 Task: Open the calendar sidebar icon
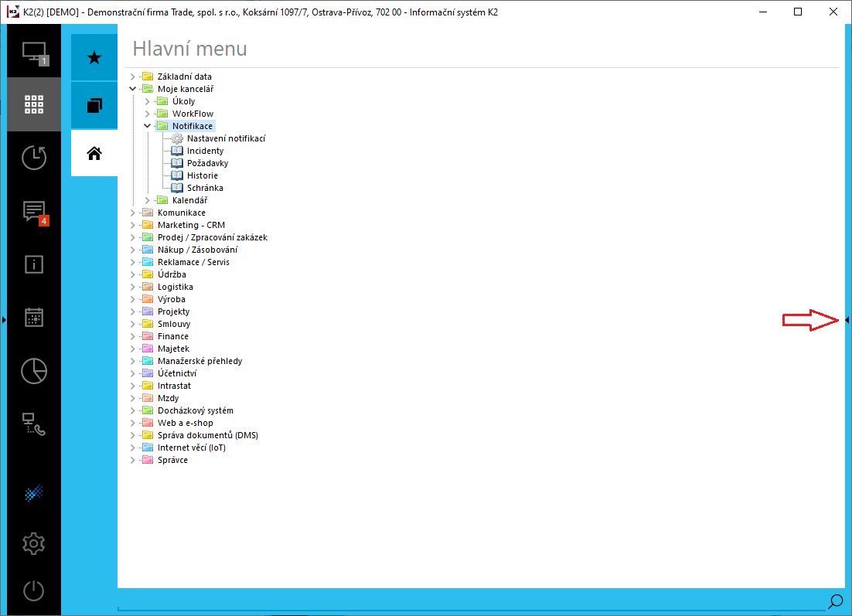pyautogui.click(x=34, y=318)
